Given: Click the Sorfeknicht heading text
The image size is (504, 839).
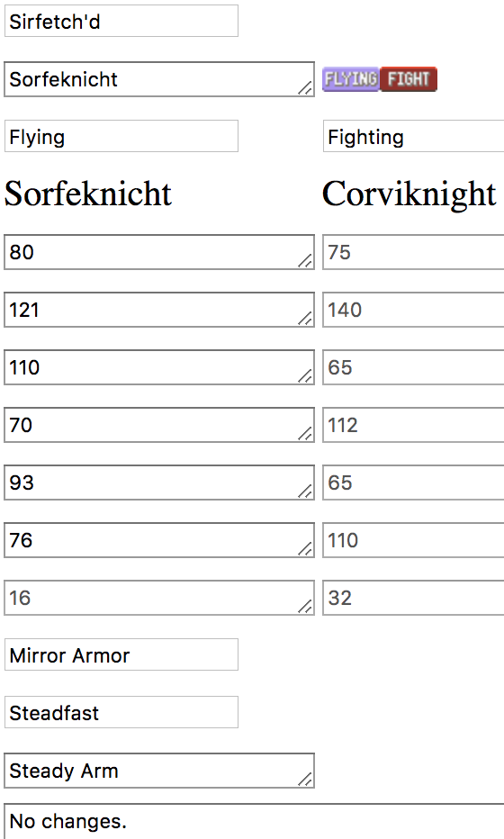Looking at the screenshot, I should pos(87,194).
